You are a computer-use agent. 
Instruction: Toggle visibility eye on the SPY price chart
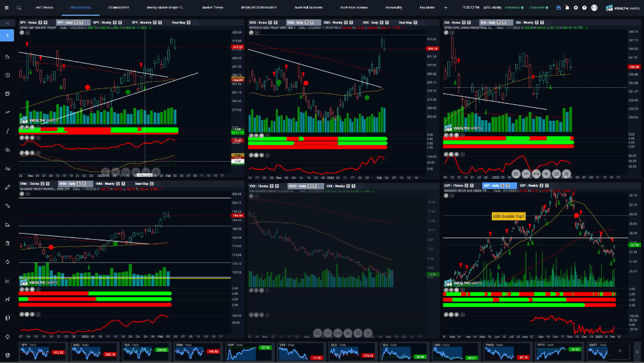(22, 32)
